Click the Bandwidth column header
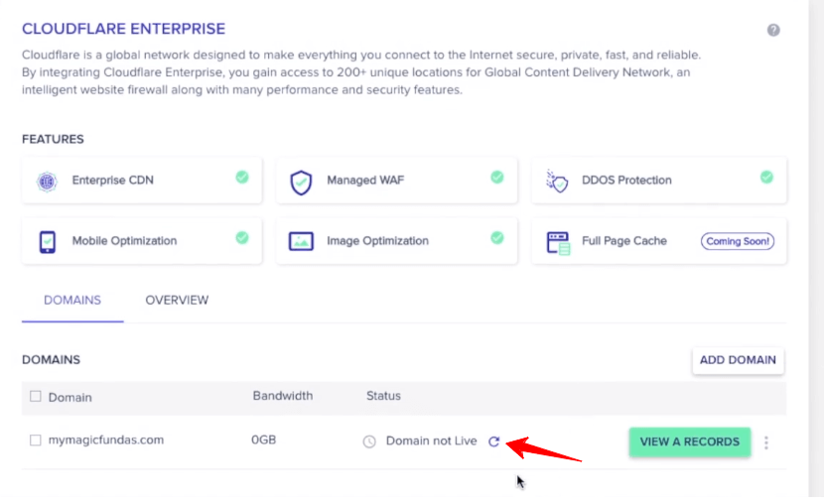824x504 pixels. point(283,396)
